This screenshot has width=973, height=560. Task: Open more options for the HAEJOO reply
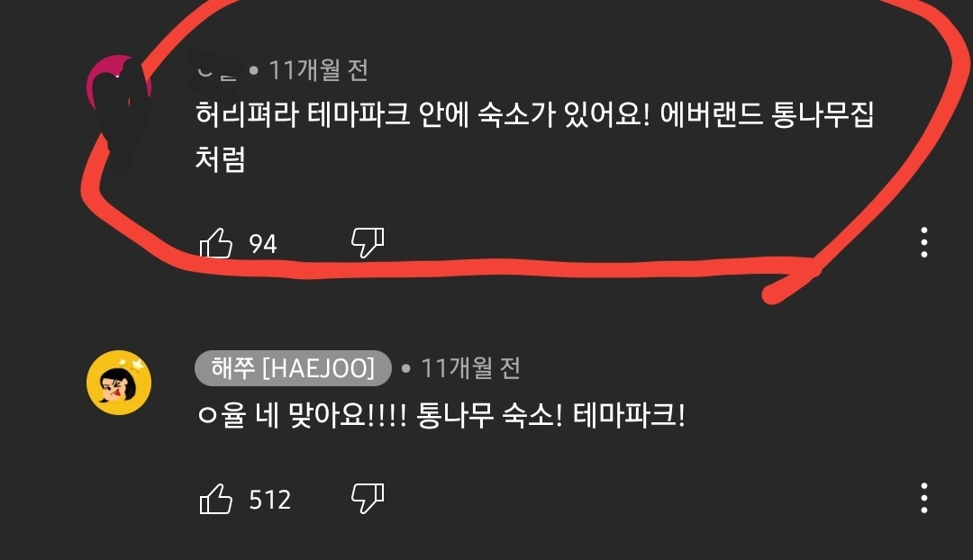pos(924,498)
